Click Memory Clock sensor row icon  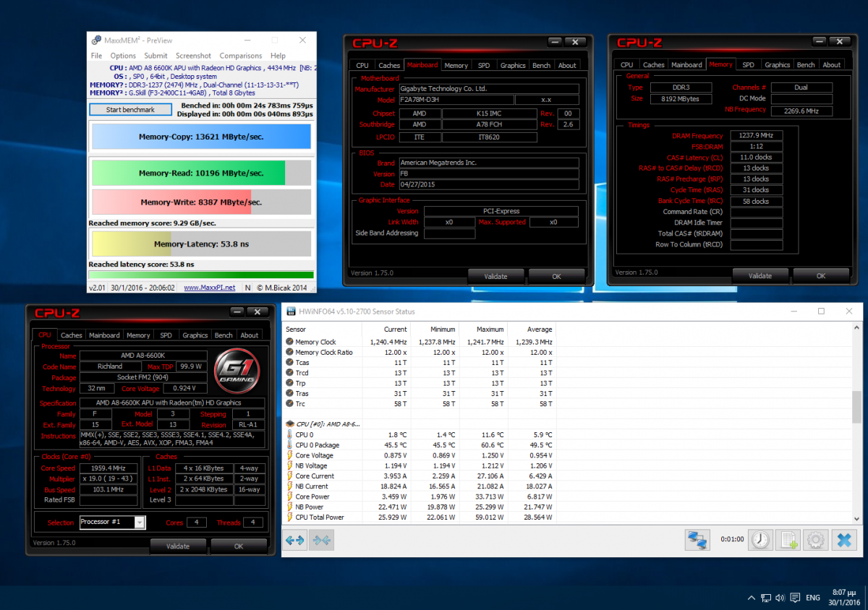(290, 342)
